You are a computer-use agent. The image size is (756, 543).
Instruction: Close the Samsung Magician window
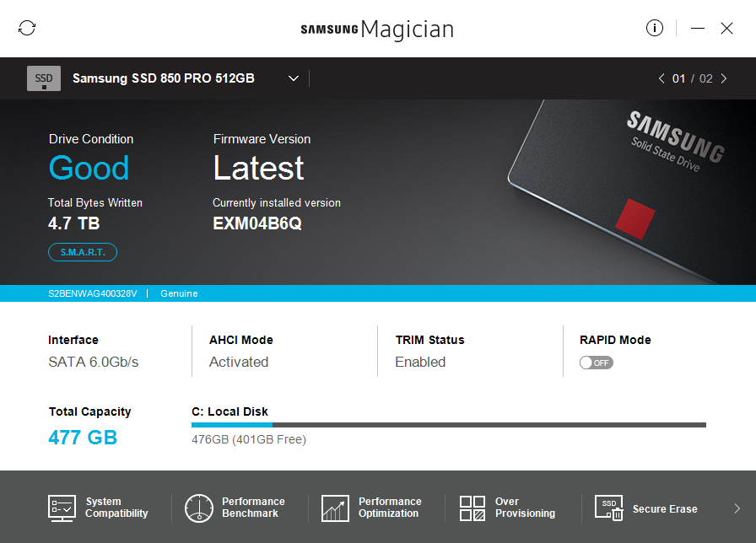726,29
